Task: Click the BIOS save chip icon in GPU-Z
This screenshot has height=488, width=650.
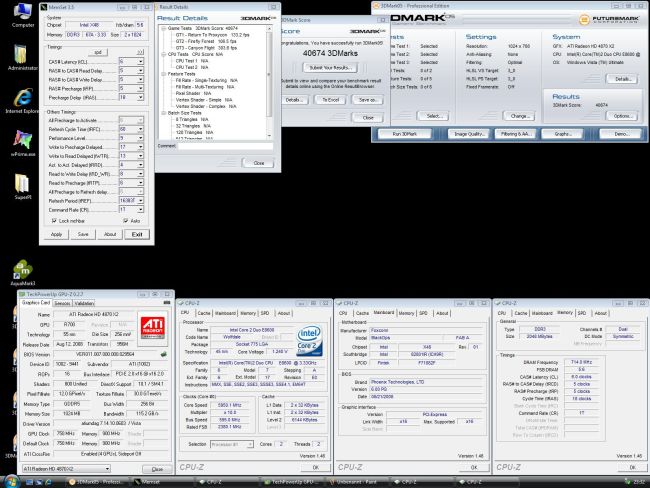Action: (x=164, y=354)
